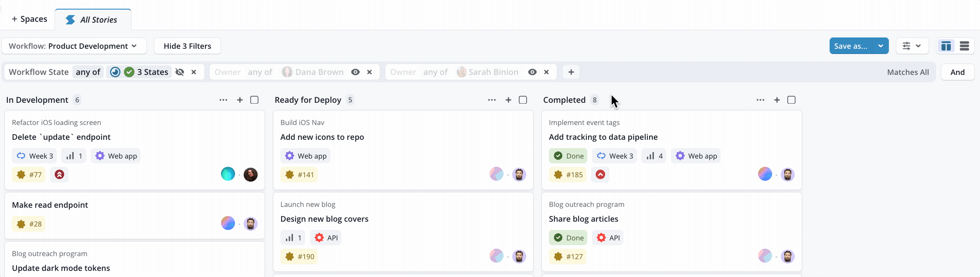Open the Design new blog covers story
Image resolution: width=980 pixels, height=277 pixels.
(x=324, y=219)
